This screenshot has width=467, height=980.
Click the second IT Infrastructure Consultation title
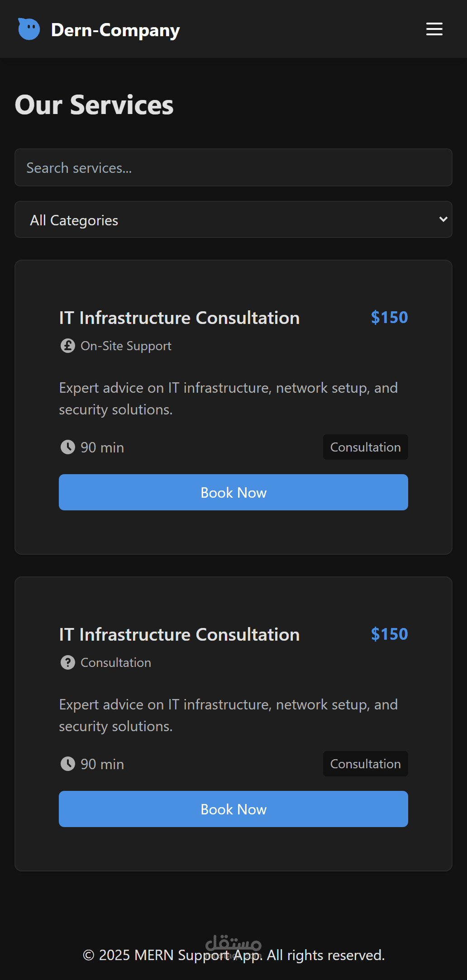pos(179,635)
